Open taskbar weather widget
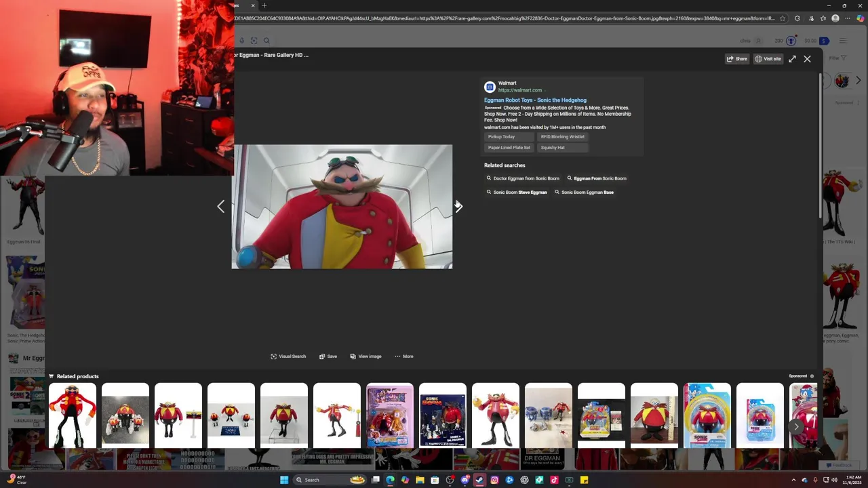This screenshot has width=868, height=488. coord(17,480)
